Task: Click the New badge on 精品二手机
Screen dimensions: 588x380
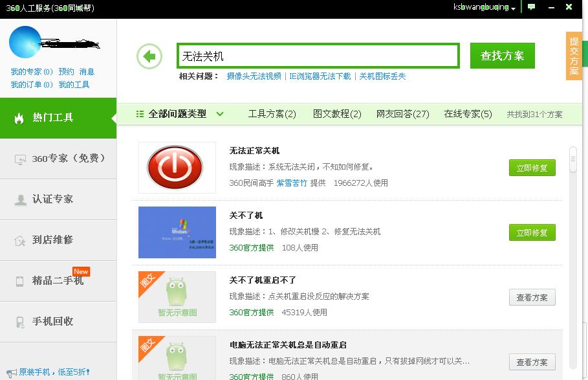Action: pos(81,271)
